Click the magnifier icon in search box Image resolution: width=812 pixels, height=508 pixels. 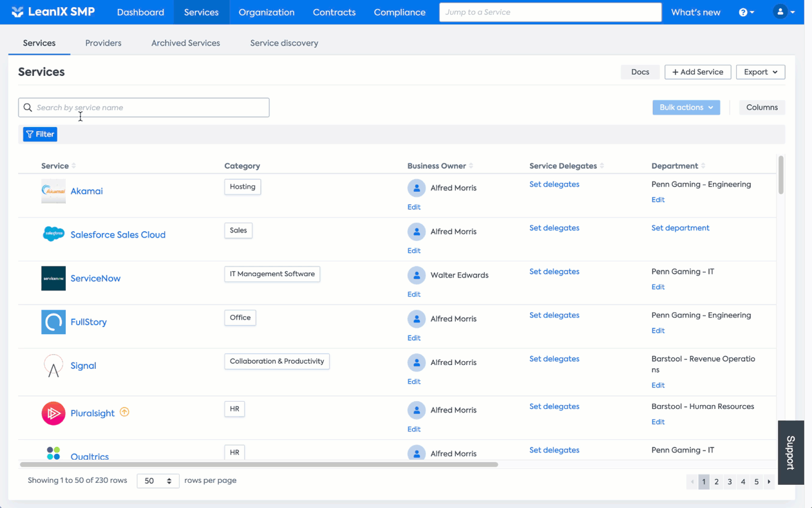pyautogui.click(x=28, y=108)
